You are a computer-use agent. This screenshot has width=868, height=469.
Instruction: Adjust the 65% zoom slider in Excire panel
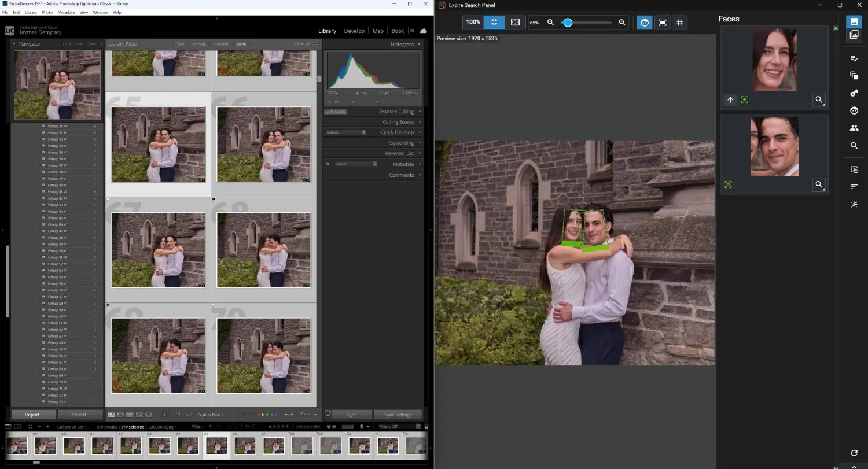click(568, 23)
